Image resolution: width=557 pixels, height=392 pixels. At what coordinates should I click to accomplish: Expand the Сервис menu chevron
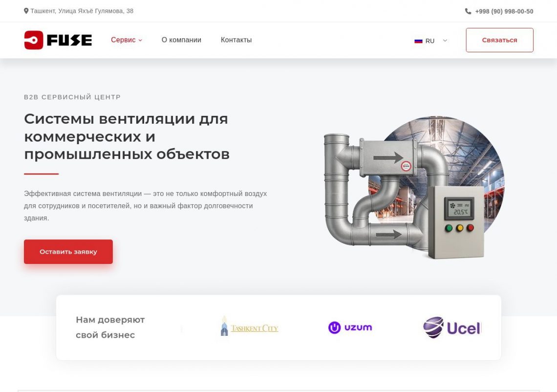[140, 41]
